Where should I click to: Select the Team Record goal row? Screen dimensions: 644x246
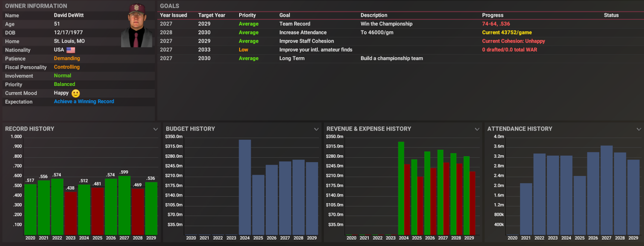pyautogui.click(x=399, y=24)
